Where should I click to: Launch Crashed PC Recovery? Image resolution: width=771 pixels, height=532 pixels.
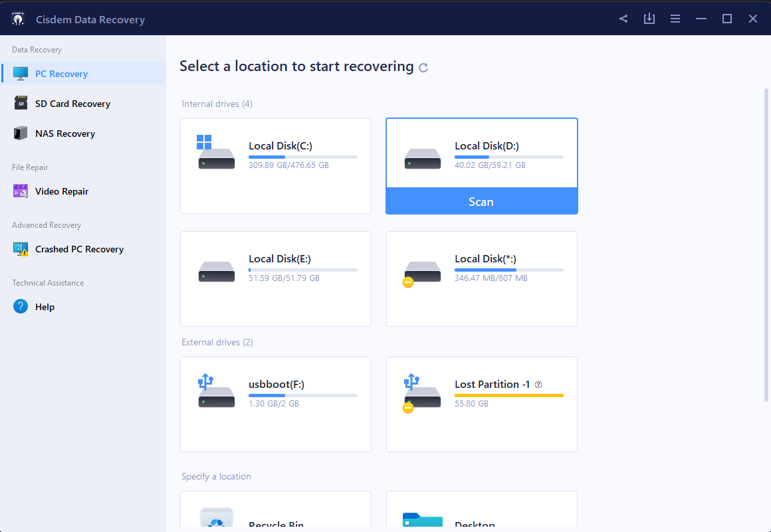pyautogui.click(x=79, y=249)
